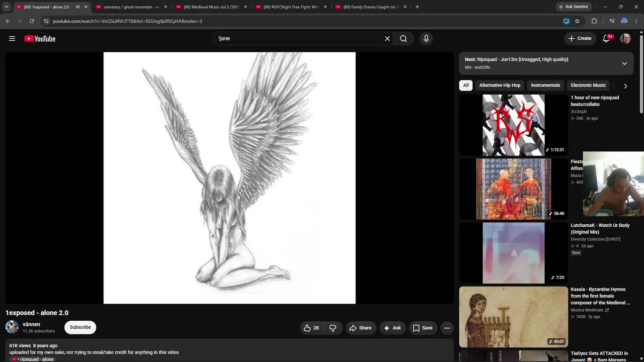Open 'Kassia - Byzantine Hymns' video title
This screenshot has height=362, width=644.
[x=600, y=296]
